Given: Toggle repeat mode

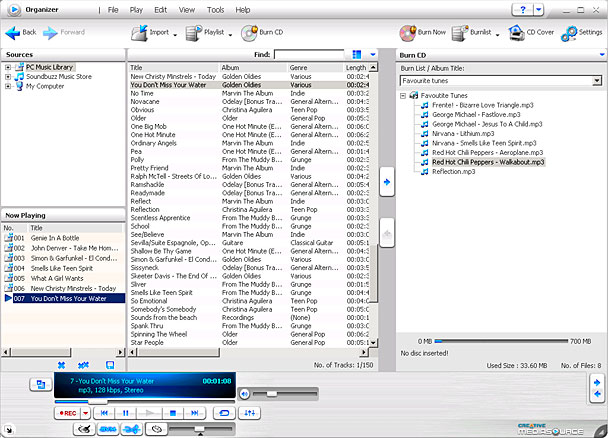Looking at the screenshot, I should pos(224,413).
